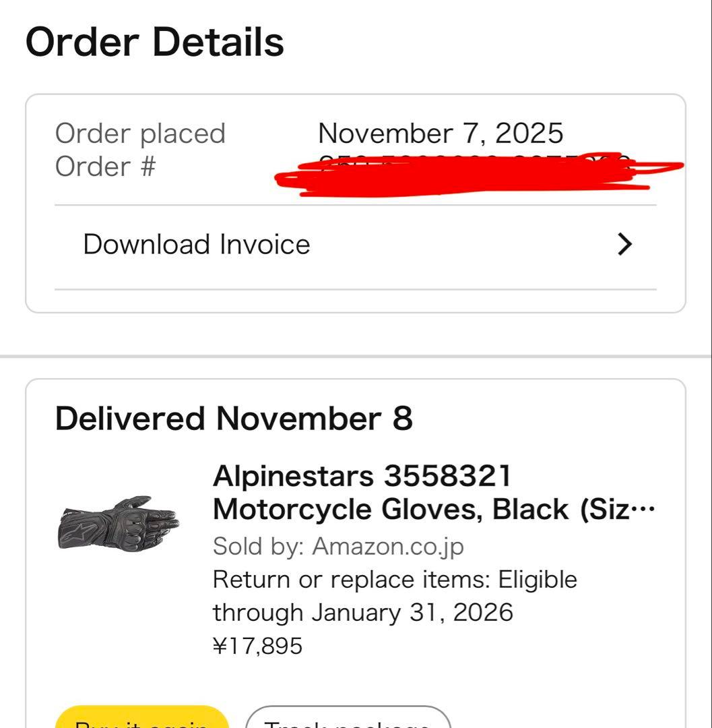The width and height of the screenshot is (712, 728).
Task: Select the Sold by Amazon.co.jp text
Action: (x=338, y=546)
